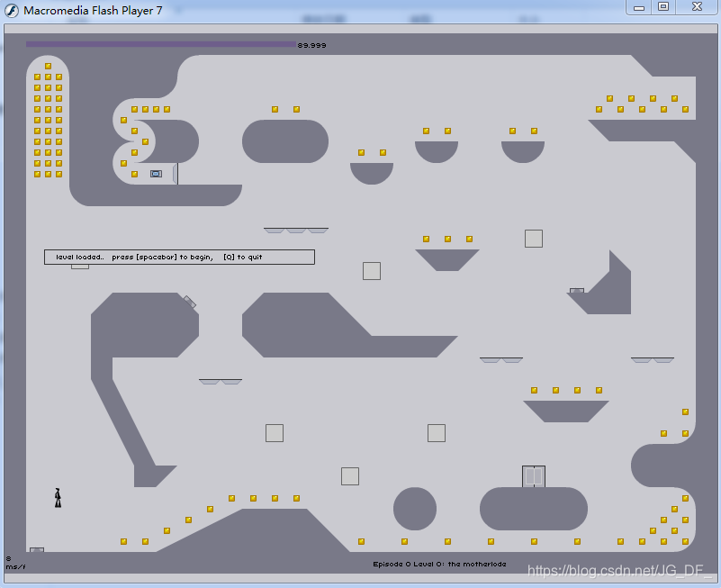Click the black ninja stick figure
The height and width of the screenshot is (588, 721).
pos(58,498)
